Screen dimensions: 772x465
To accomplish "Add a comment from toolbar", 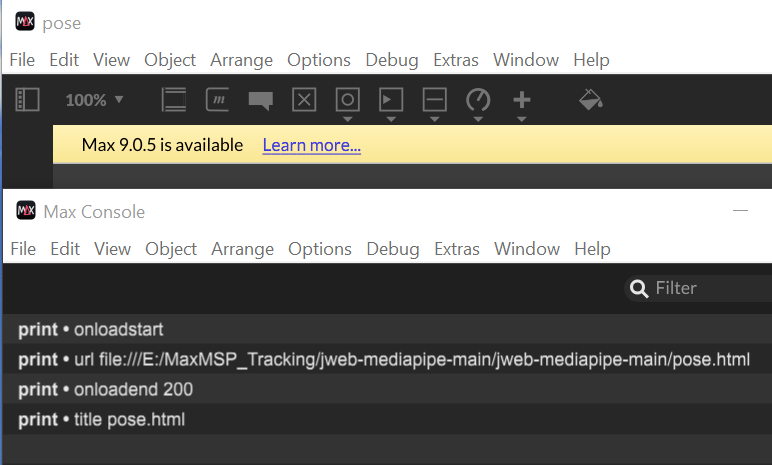I will (x=260, y=100).
